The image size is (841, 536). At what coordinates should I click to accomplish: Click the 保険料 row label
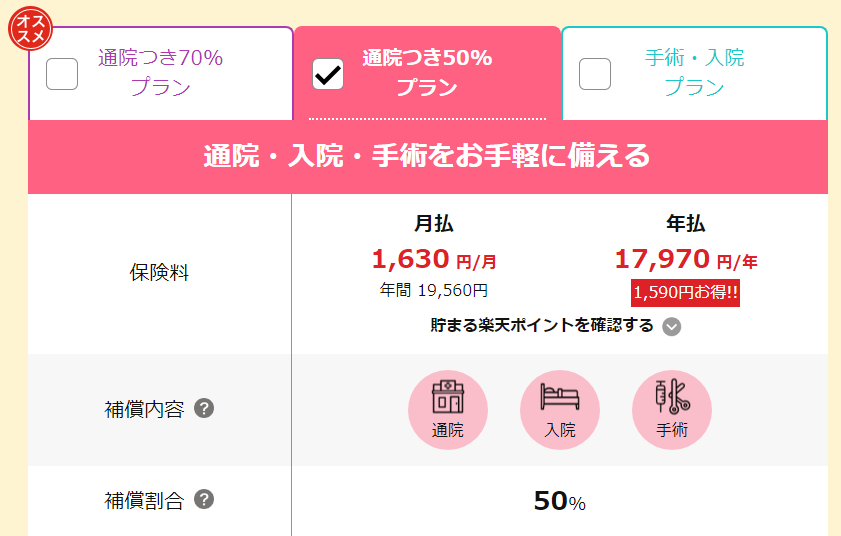(159, 273)
